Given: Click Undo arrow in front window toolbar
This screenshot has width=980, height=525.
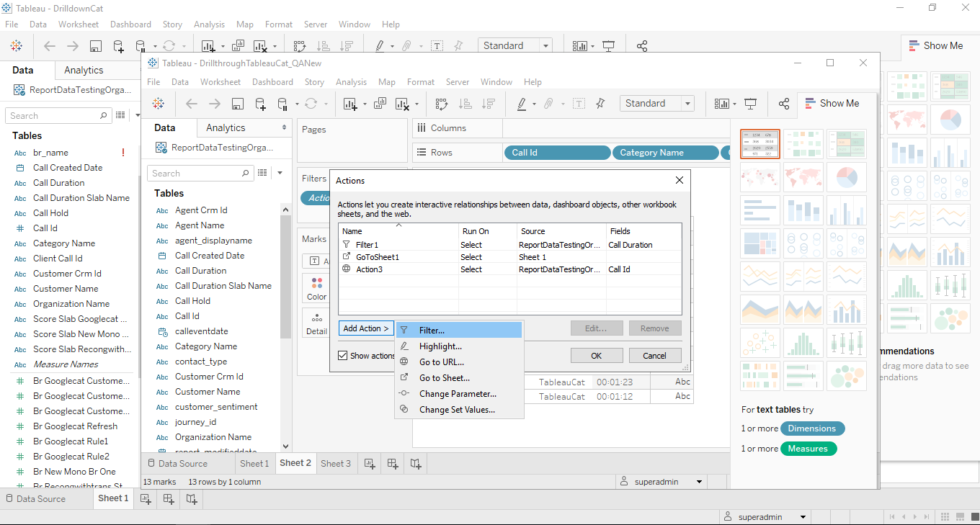Looking at the screenshot, I should point(191,104).
